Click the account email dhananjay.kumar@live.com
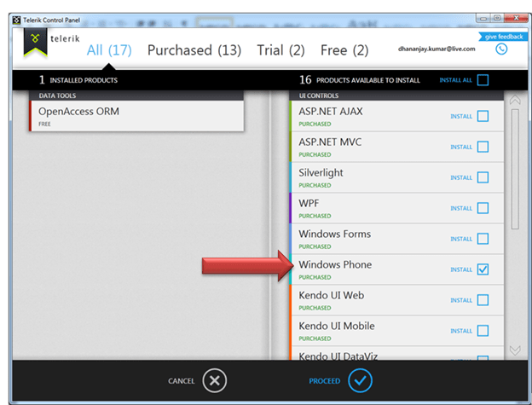This screenshot has width=532, height=405. tap(435, 50)
